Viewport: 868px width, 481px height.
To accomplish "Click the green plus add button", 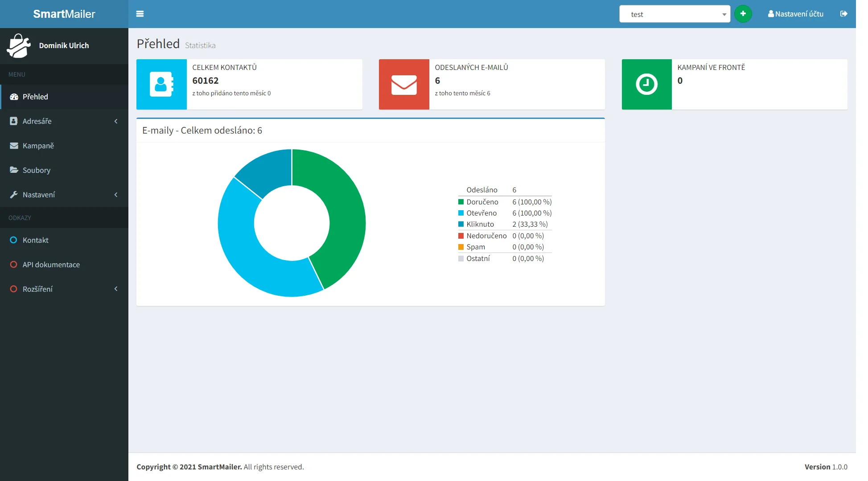I will pyautogui.click(x=743, y=14).
